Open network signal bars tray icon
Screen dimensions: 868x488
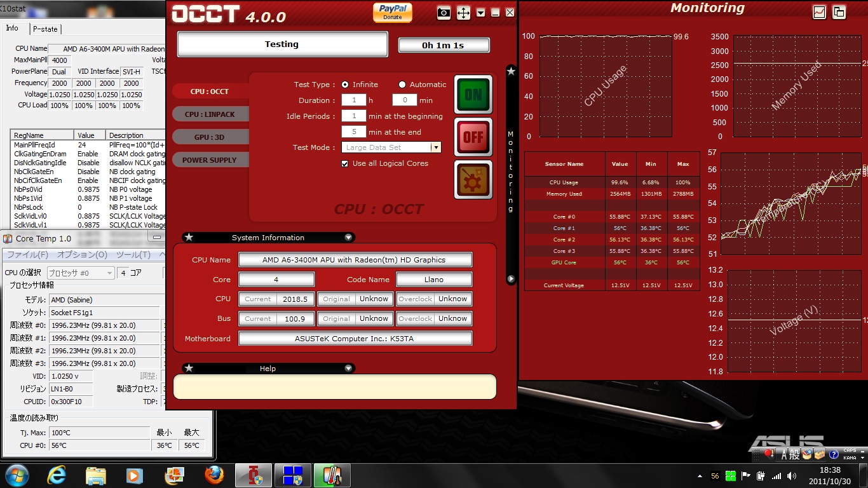click(x=776, y=476)
